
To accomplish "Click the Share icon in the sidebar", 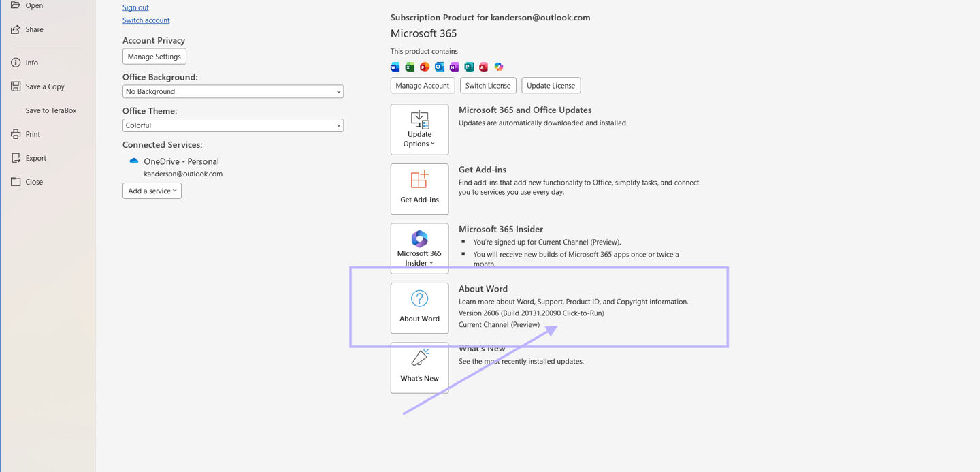I will click(16, 29).
